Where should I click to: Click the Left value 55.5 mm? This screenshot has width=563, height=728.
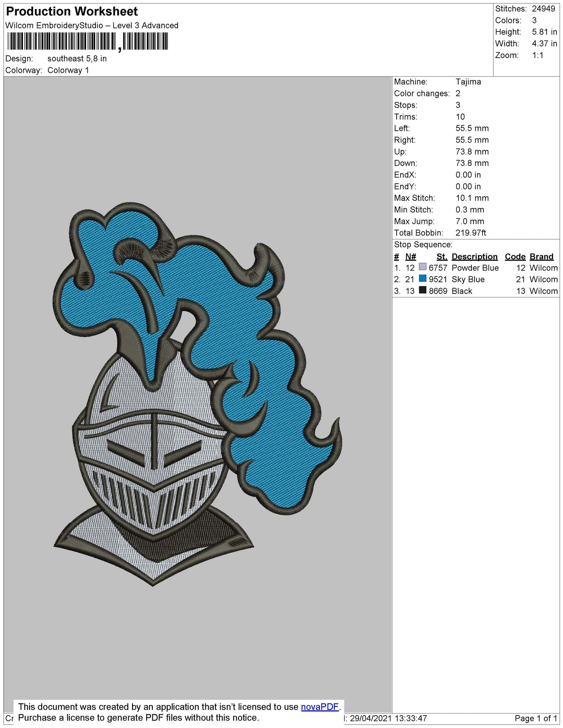tap(472, 128)
